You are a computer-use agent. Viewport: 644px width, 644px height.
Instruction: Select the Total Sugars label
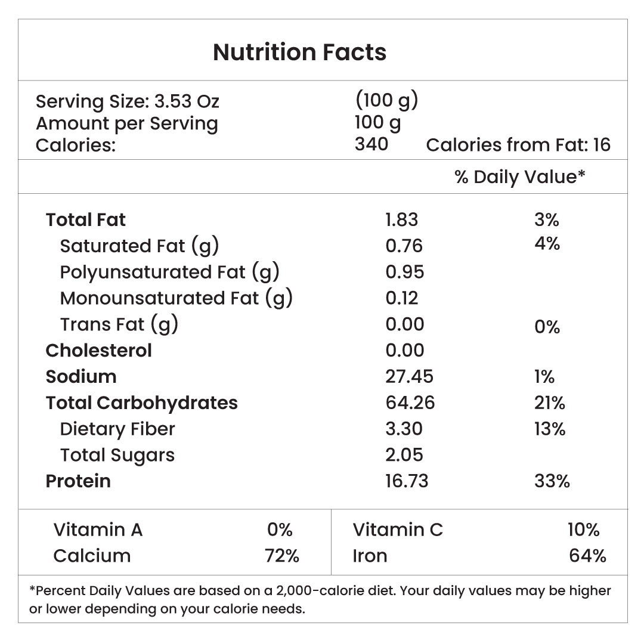coord(117,455)
